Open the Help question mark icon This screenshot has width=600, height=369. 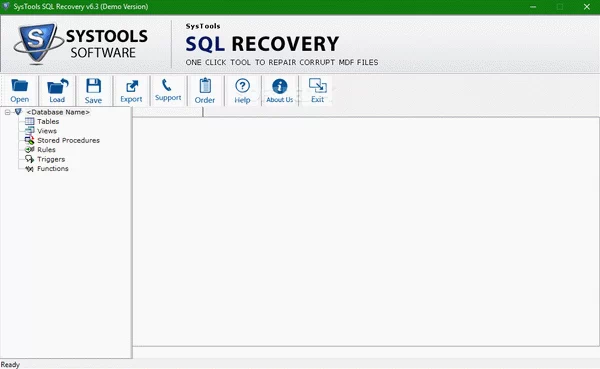tap(242, 86)
